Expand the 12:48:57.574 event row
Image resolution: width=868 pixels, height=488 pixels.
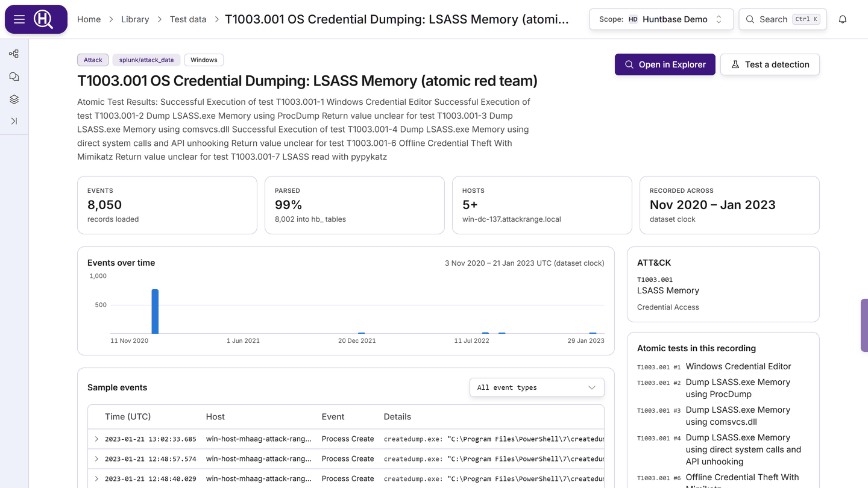click(96, 458)
